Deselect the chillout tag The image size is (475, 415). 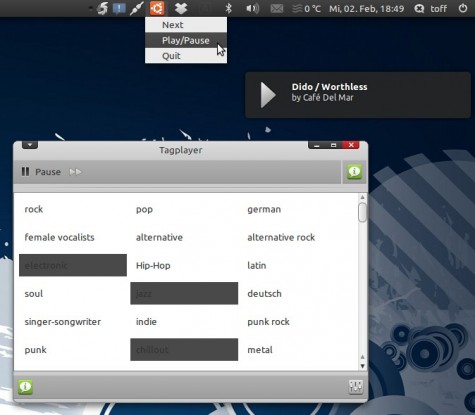point(184,350)
